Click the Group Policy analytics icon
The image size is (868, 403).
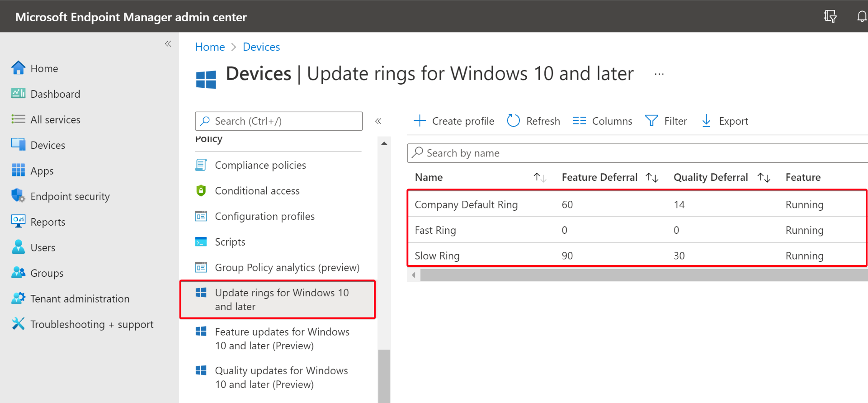(x=201, y=267)
